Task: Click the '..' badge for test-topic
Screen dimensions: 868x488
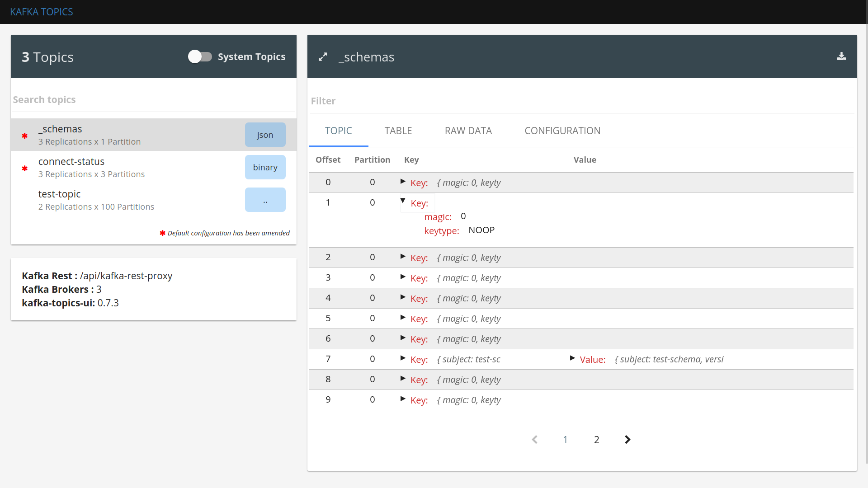Action: pyautogui.click(x=265, y=200)
